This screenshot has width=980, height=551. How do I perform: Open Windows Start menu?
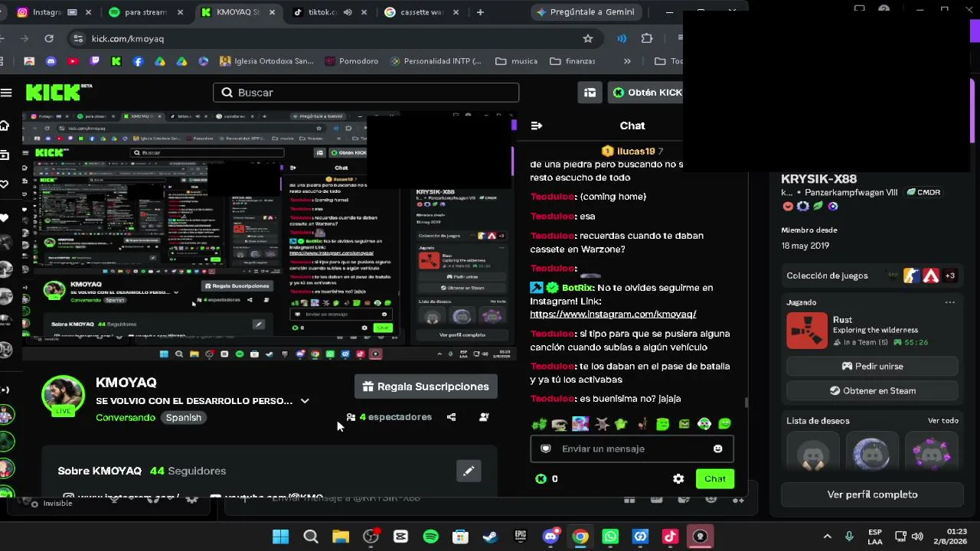coord(281,536)
